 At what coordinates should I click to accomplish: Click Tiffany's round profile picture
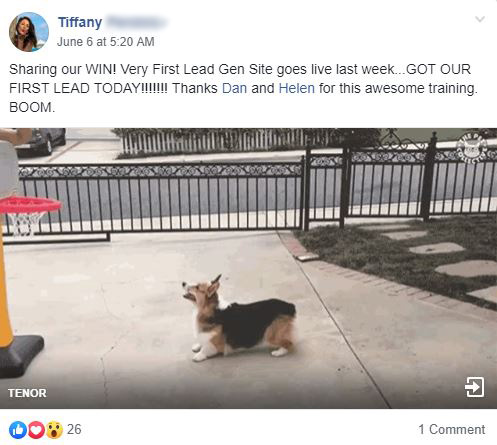coord(29,32)
